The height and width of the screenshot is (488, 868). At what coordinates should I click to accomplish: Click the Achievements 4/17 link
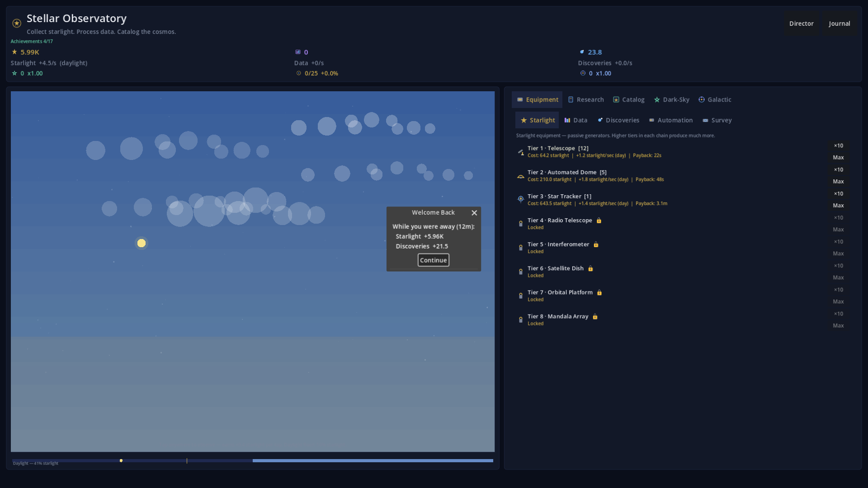pyautogui.click(x=32, y=41)
